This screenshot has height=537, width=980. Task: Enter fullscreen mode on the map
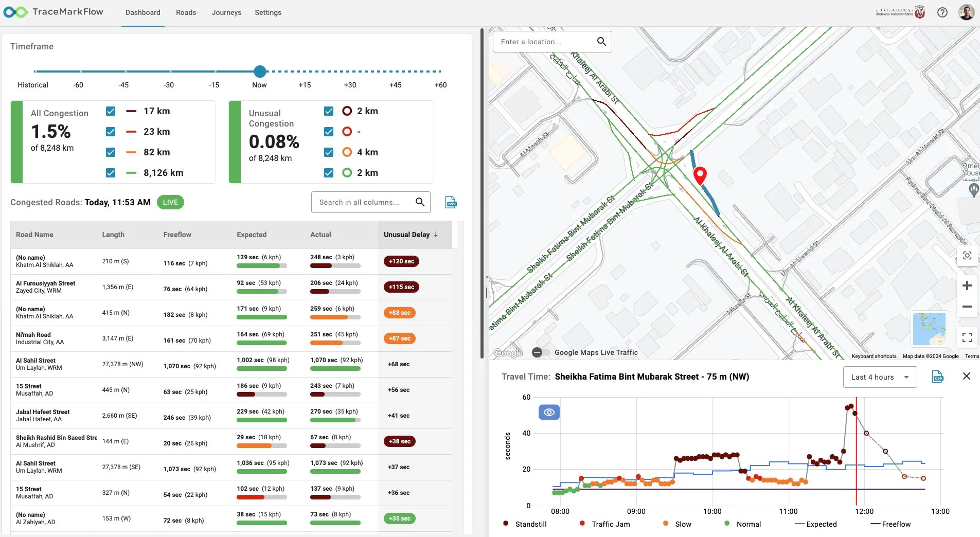coord(968,337)
